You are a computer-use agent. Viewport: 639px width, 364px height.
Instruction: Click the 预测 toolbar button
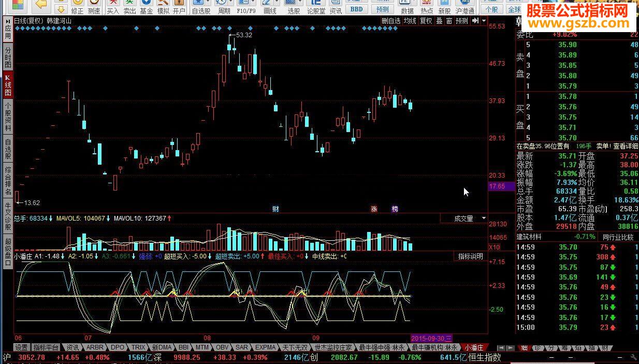[382, 9]
